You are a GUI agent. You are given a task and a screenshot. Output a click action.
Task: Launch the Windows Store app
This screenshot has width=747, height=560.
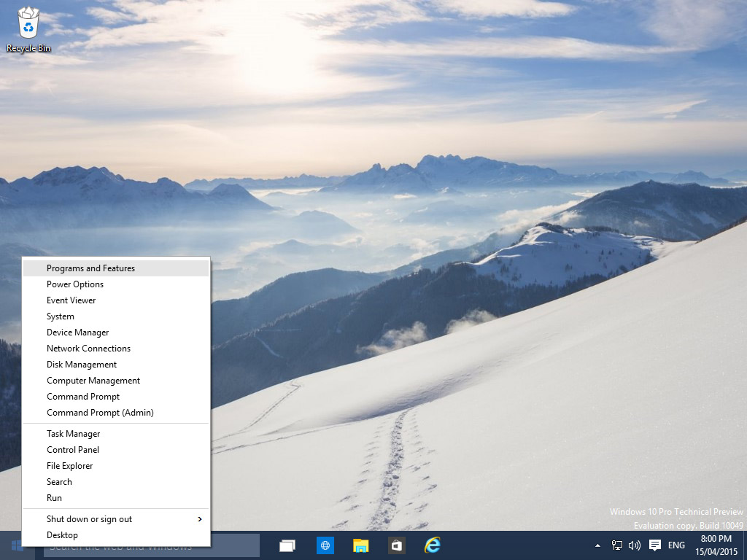click(397, 545)
